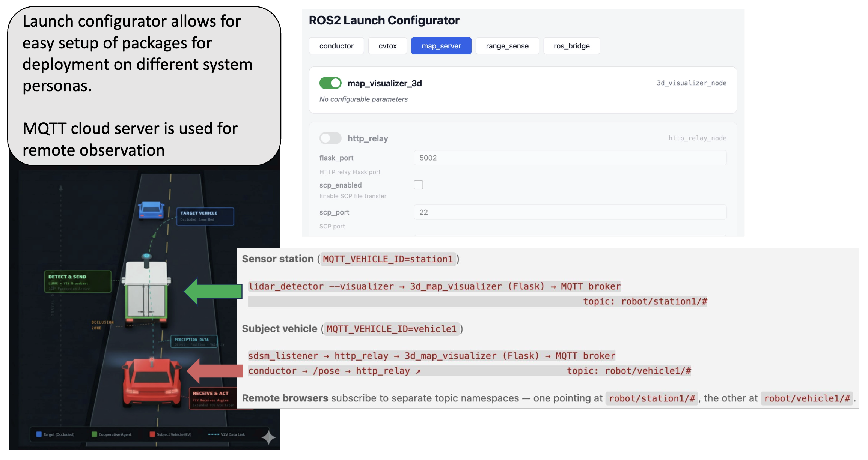Open the cvtox package tab
This screenshot has width=868, height=460.
click(387, 46)
